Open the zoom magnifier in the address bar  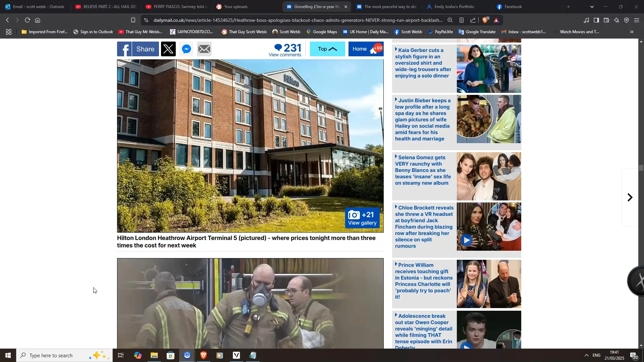[x=450, y=20]
